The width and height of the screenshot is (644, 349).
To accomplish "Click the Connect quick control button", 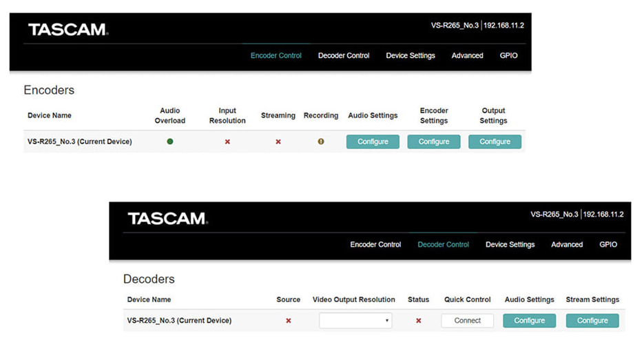I will (x=468, y=321).
